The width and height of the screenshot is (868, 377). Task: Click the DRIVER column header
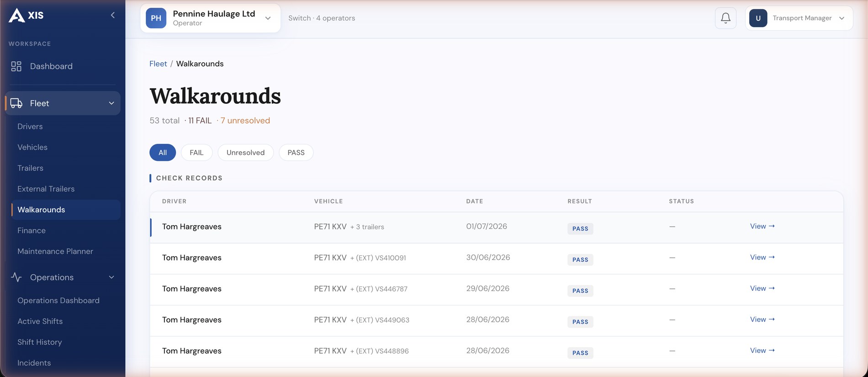174,202
